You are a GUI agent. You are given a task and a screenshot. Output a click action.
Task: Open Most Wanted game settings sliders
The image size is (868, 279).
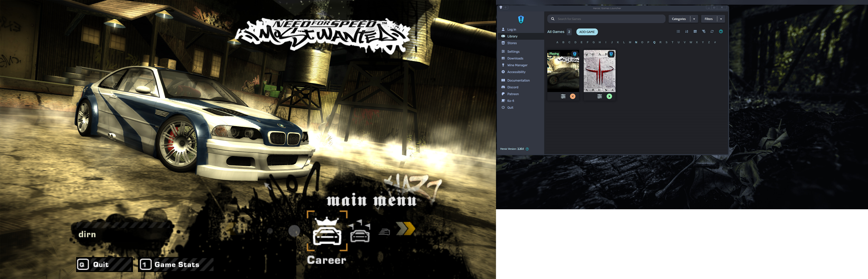click(x=563, y=96)
